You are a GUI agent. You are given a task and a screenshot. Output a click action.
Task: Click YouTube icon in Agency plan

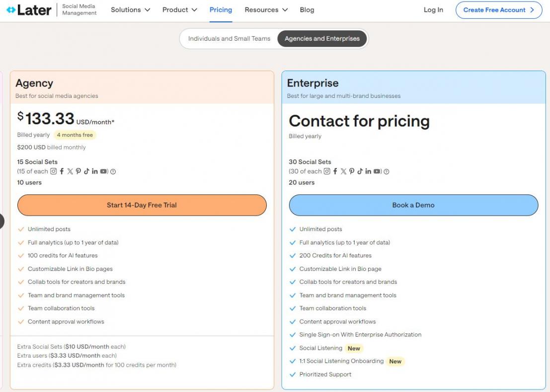pos(103,171)
